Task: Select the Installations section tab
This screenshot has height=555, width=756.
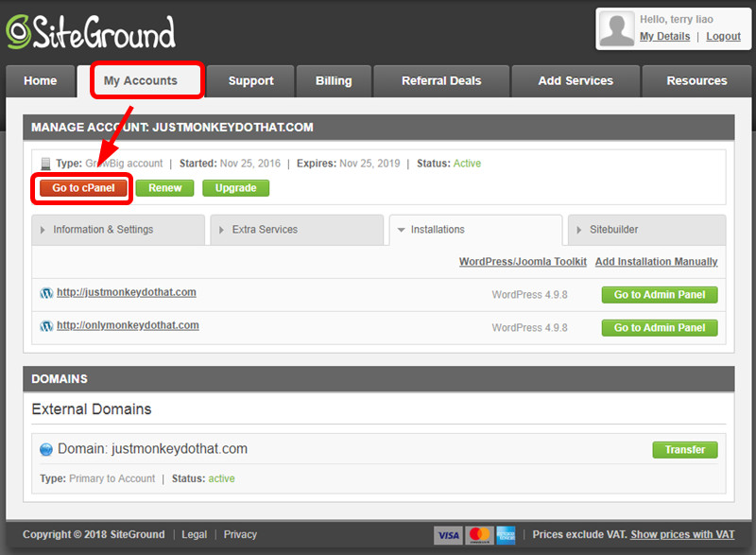Action: 476,230
